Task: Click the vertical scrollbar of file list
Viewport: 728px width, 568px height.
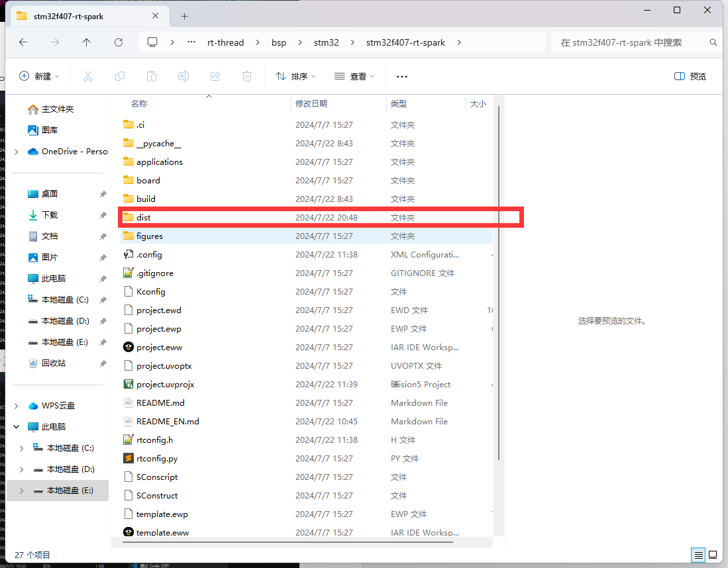Action: point(499,283)
